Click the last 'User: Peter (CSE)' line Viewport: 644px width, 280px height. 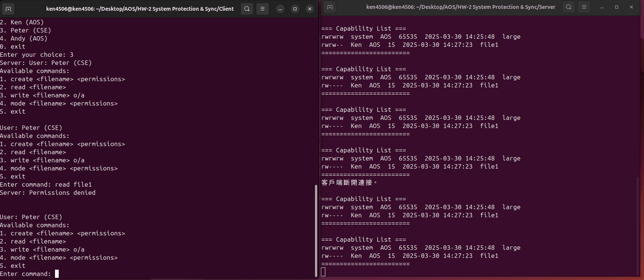pyautogui.click(x=31, y=217)
